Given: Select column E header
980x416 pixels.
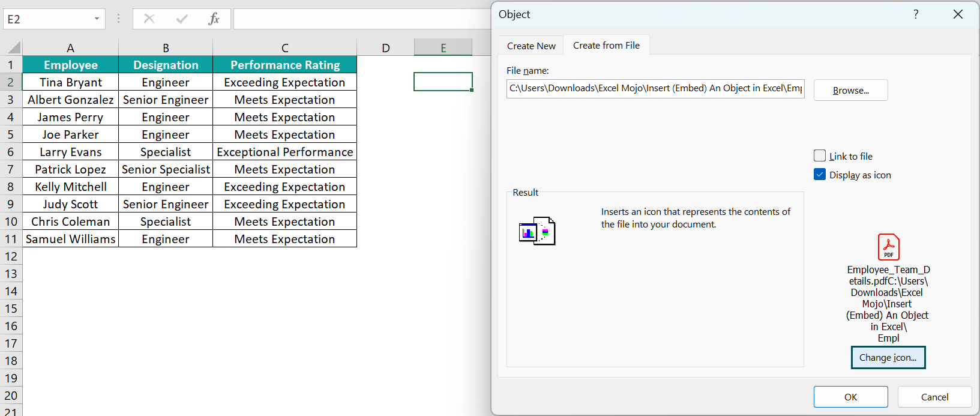Looking at the screenshot, I should coord(443,48).
